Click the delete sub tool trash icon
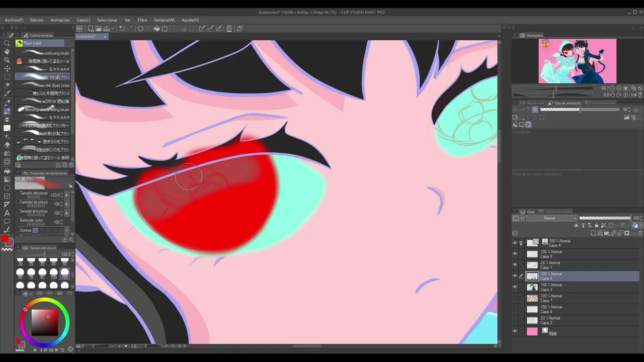The image size is (644, 362). pos(71,165)
